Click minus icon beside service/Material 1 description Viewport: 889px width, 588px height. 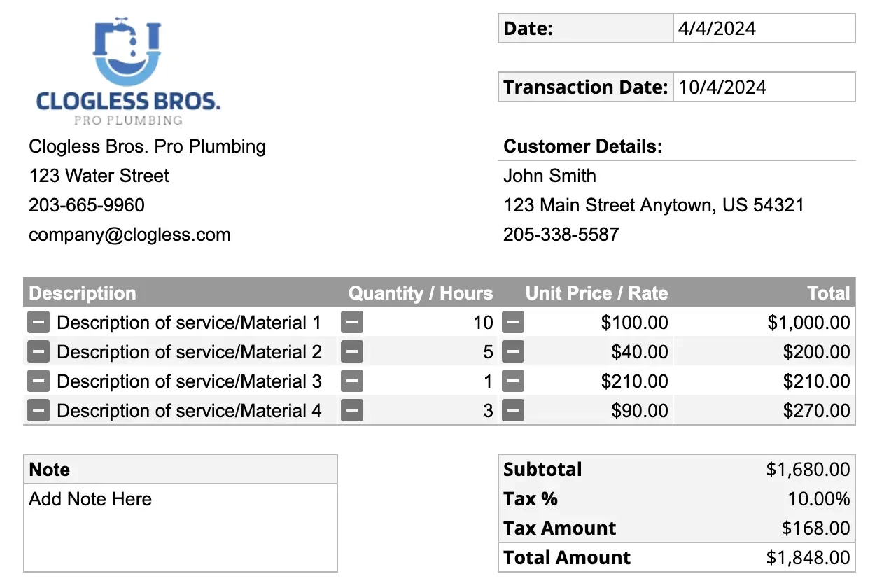tap(38, 323)
